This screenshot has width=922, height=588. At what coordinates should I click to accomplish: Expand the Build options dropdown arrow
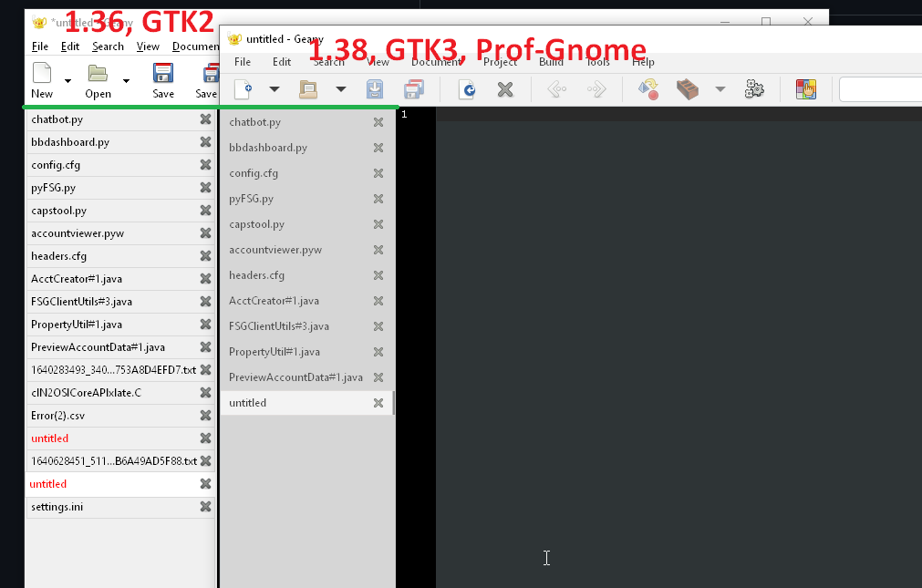point(720,89)
